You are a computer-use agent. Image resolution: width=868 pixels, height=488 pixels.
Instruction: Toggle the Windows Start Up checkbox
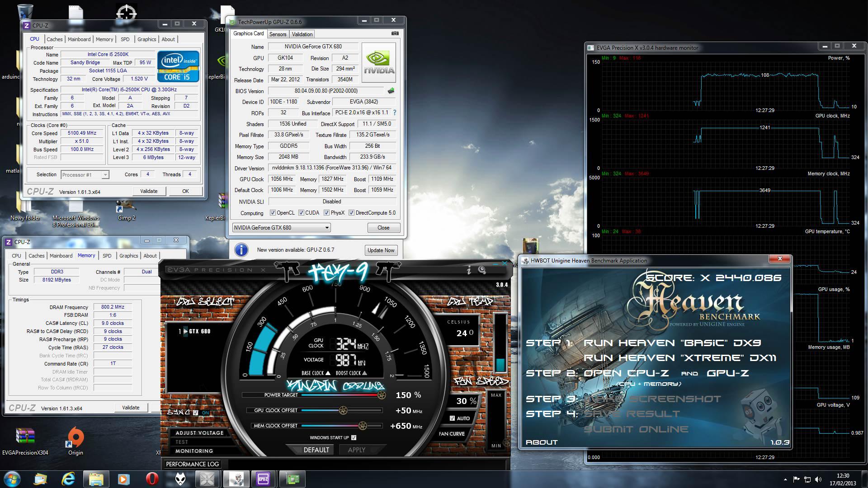[354, 437]
